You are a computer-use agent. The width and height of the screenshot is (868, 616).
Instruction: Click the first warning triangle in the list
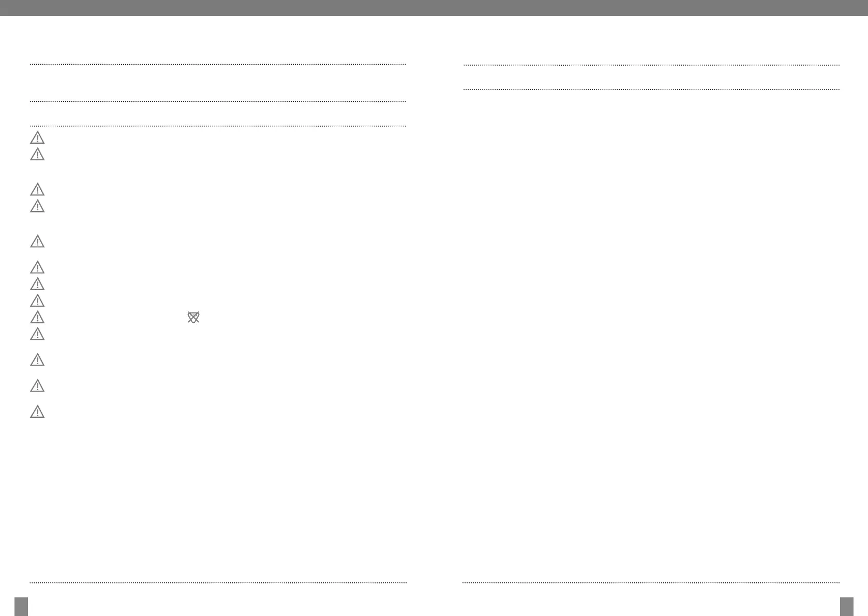coord(37,138)
